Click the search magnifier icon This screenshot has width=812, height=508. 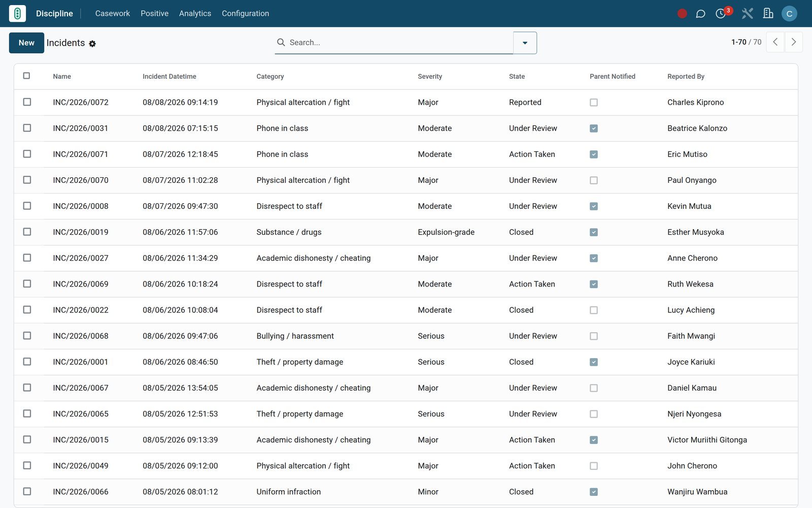pos(281,43)
